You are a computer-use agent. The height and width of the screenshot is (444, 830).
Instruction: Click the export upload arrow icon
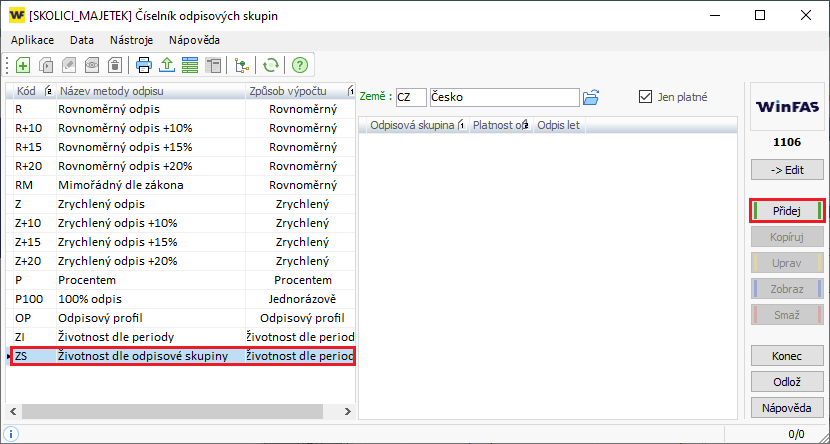tap(167, 66)
